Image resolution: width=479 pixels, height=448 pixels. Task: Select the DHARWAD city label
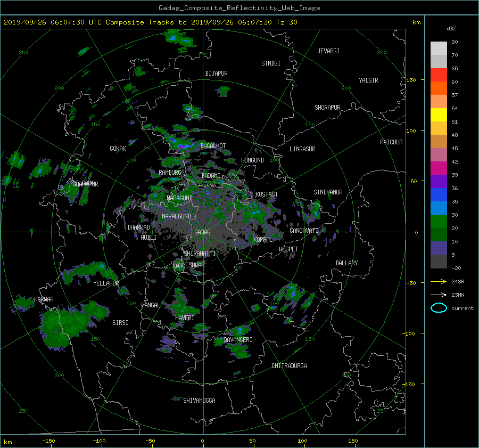pyautogui.click(x=138, y=227)
